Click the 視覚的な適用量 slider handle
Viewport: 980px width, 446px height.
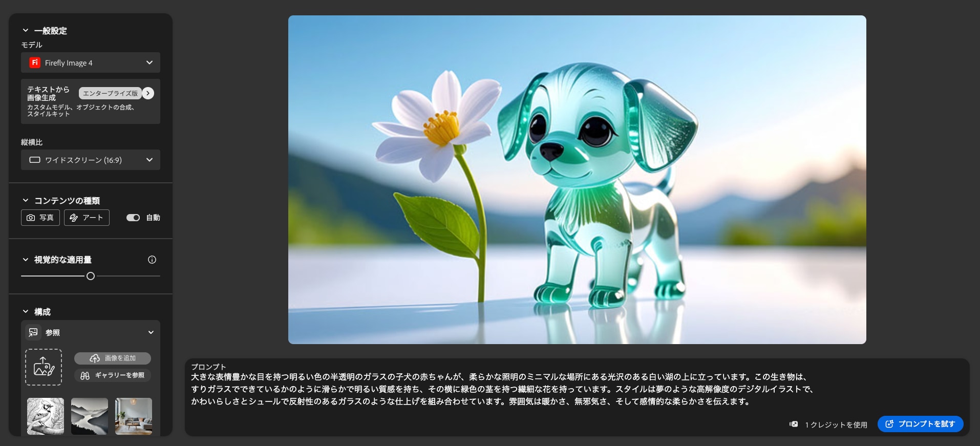coord(91,276)
